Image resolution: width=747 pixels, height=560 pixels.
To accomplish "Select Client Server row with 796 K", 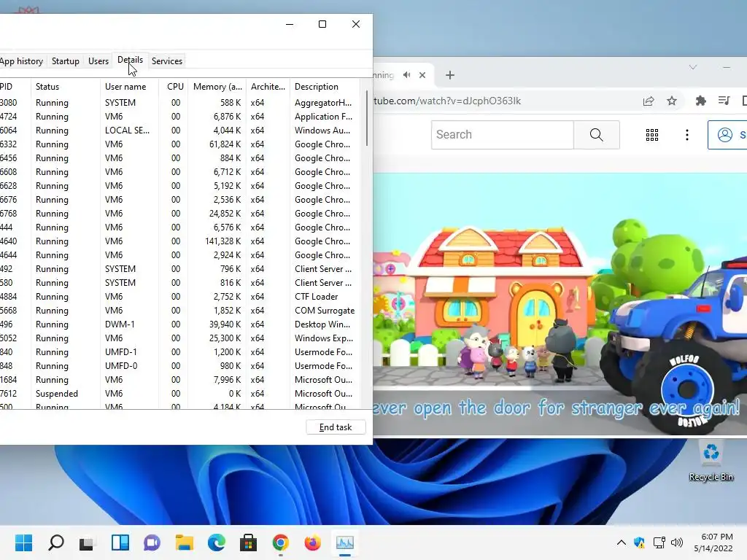I will tap(180, 268).
